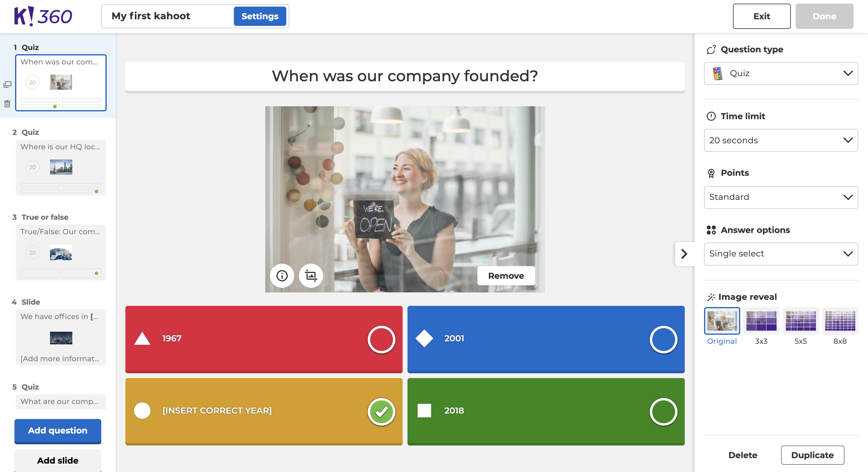Click the Remove image button
Screen dimensions: 868x472
505,275
